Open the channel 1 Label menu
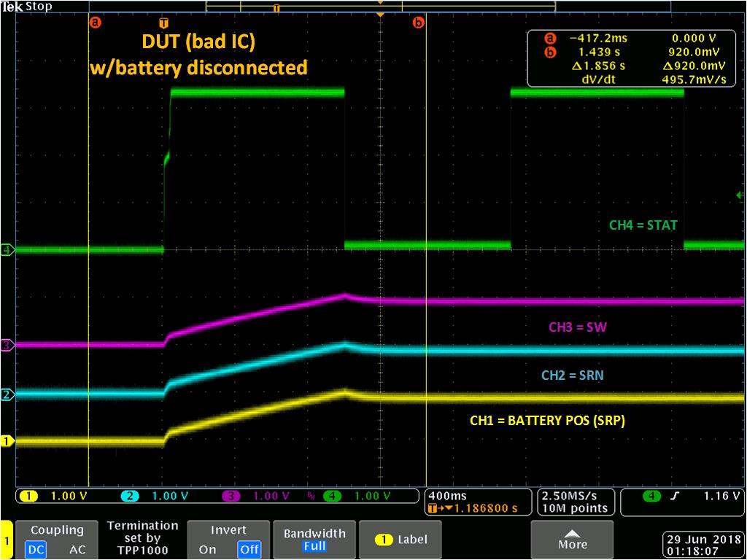Image resolution: width=747 pixels, height=560 pixels. (401, 540)
